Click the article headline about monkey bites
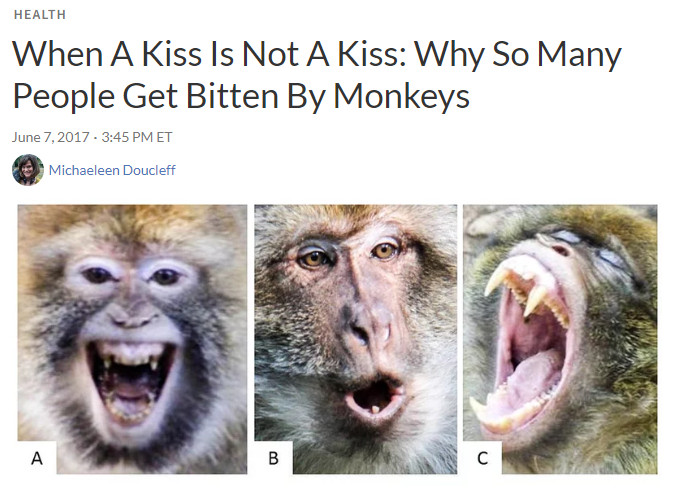The height and width of the screenshot is (490, 674). (317, 74)
